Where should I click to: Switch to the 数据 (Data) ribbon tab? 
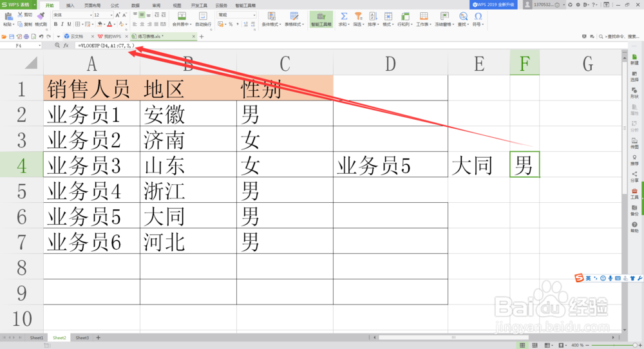click(135, 5)
